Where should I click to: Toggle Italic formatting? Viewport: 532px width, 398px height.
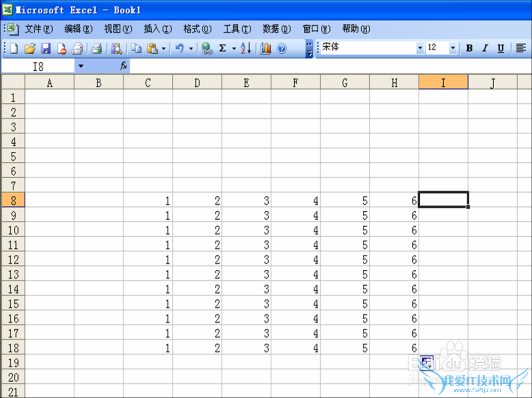(485, 48)
